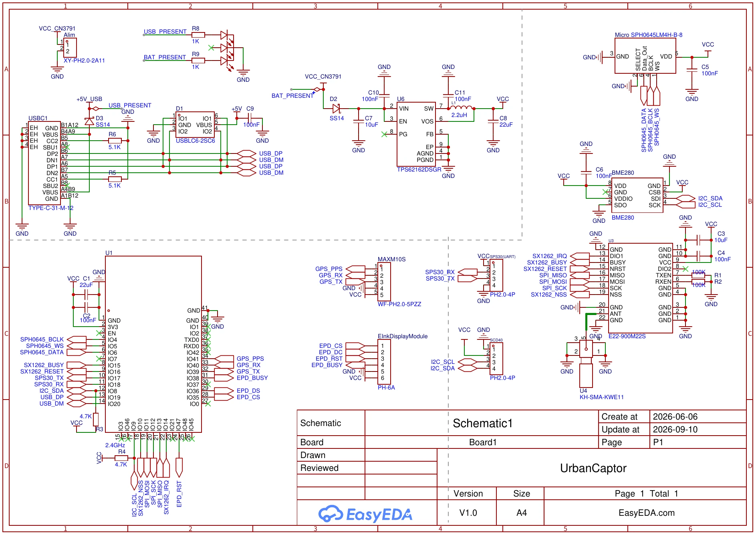Select the UrbanCaptor project title
Screen dimensions: 756x535
[x=593, y=468]
